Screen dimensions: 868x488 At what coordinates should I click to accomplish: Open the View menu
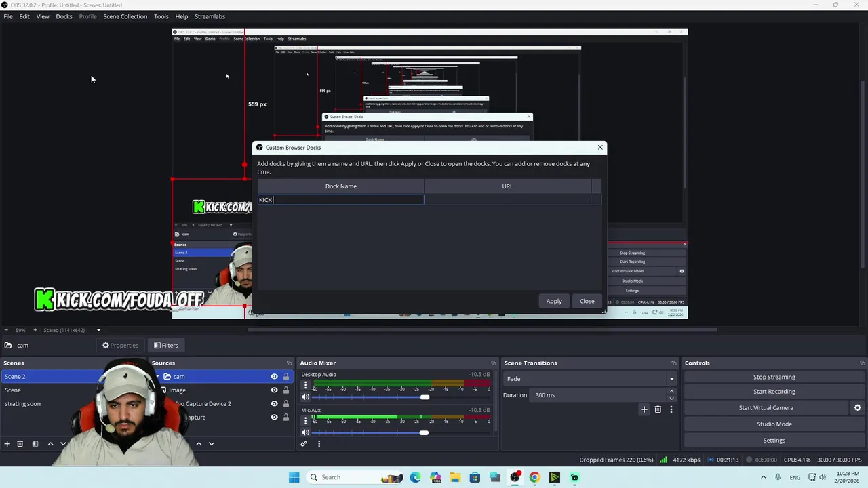click(x=43, y=16)
